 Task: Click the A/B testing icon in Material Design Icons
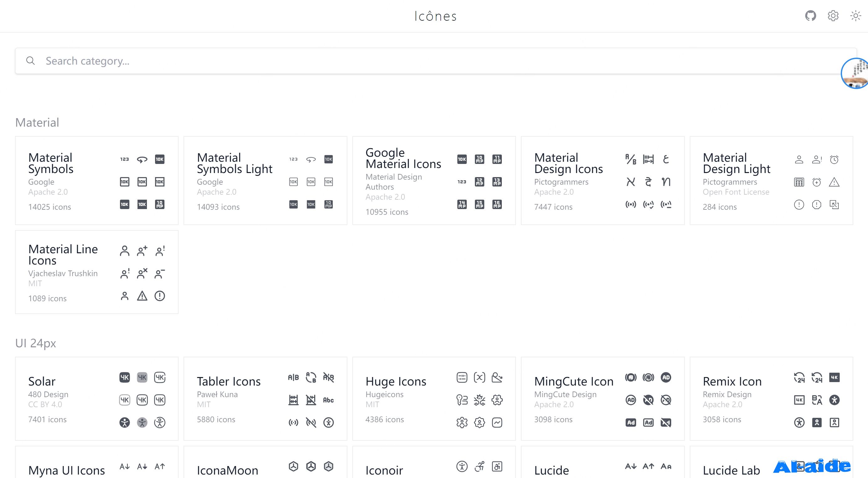(631, 159)
